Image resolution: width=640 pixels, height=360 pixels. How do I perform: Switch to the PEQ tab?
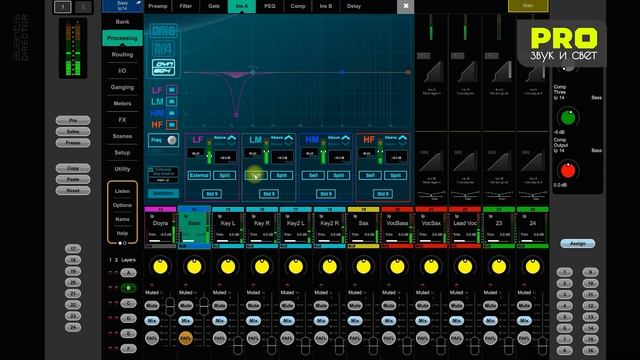[x=270, y=6]
